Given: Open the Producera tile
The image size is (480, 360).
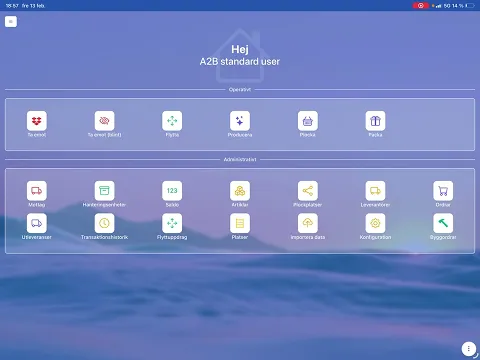Looking at the screenshot, I should (240, 121).
